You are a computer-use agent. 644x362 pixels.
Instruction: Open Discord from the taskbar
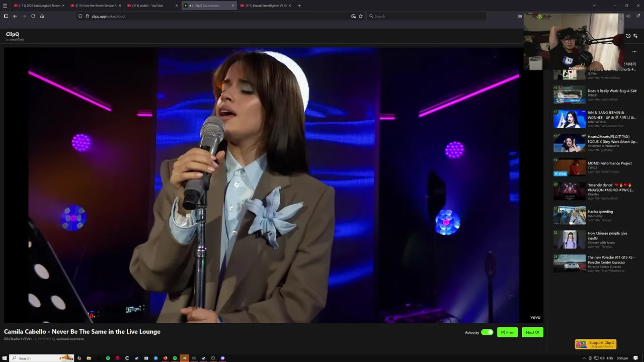pyautogui.click(x=223, y=358)
